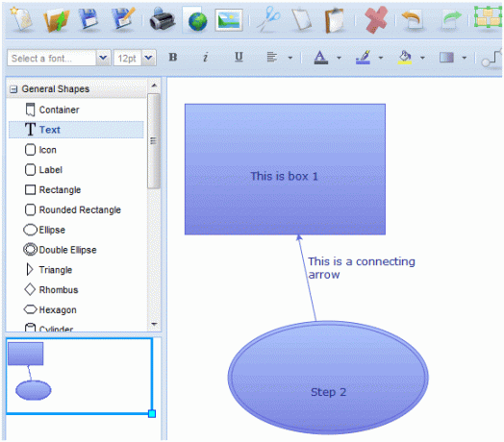Toggle italic formatting
Image resolution: width=504 pixels, height=442 pixels.
click(x=206, y=58)
